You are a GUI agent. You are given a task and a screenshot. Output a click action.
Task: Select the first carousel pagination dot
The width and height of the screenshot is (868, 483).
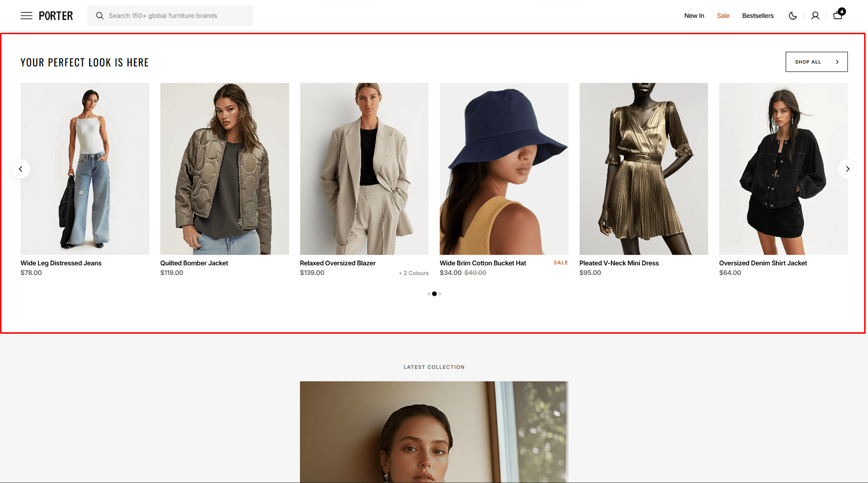pyautogui.click(x=429, y=294)
